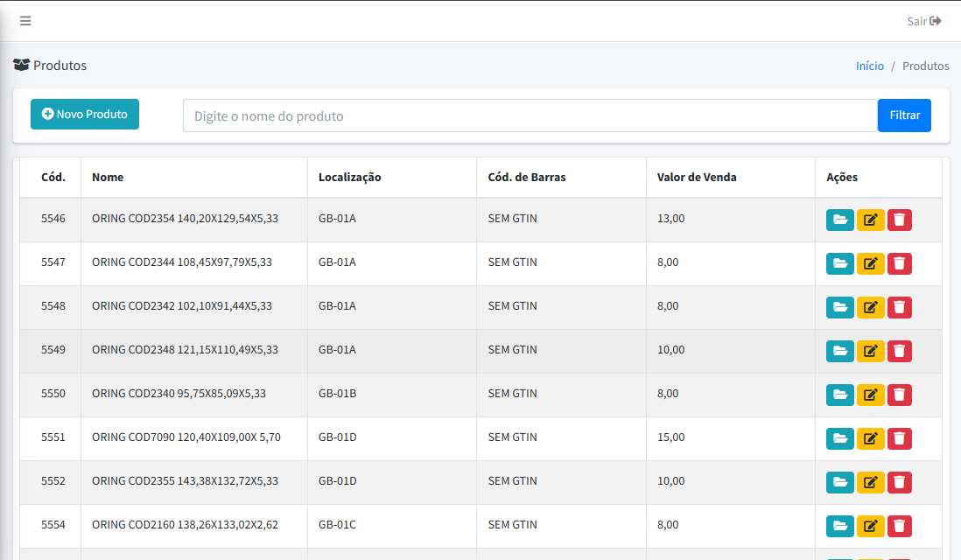The height and width of the screenshot is (560, 961).
Task: Open folder icon for product 5547
Action: 839,263
